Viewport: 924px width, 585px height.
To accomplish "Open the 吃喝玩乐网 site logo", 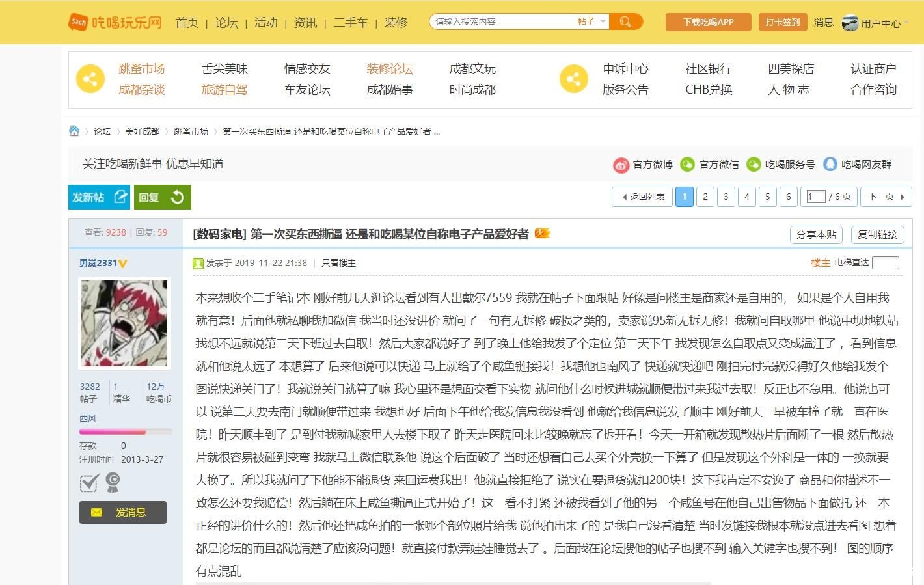I will click(x=115, y=22).
